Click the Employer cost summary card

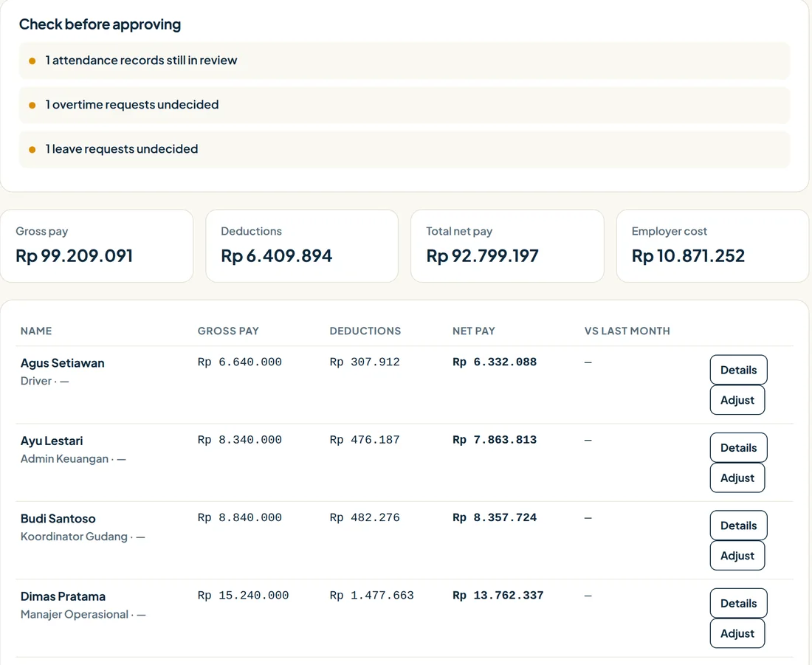[x=712, y=246]
